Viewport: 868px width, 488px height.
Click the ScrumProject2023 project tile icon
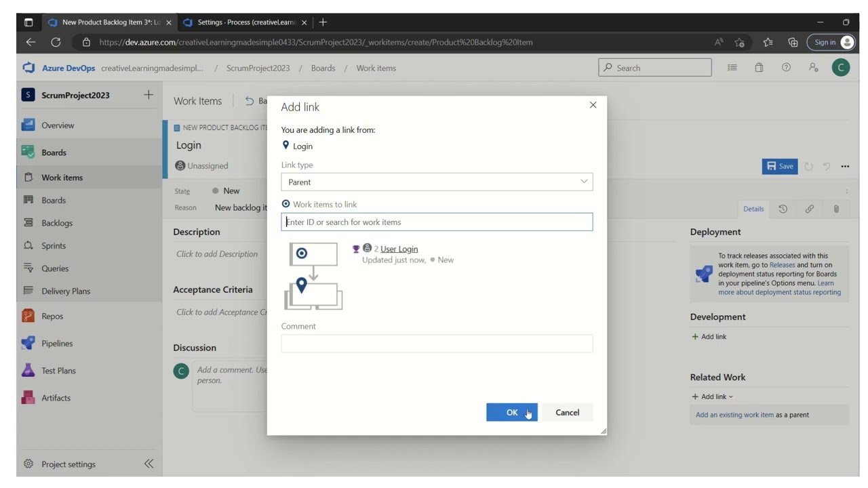28,95
